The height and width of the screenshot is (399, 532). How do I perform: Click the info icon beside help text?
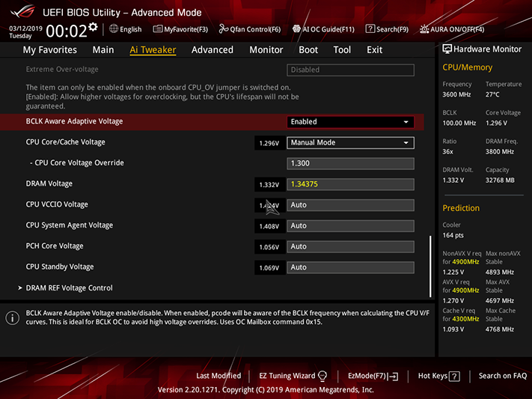13,318
